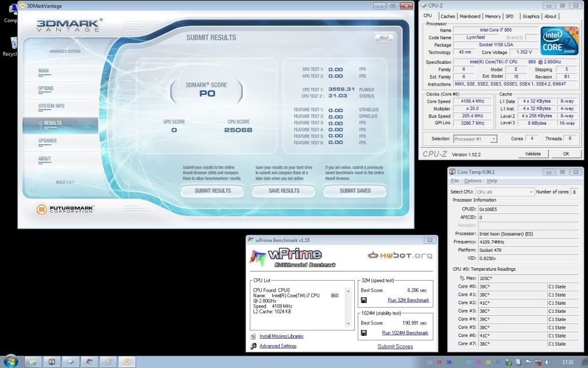Viewport: 588px width, 368px height.
Task: Click the red 39 core temperature tray icon
Action: tap(439, 362)
